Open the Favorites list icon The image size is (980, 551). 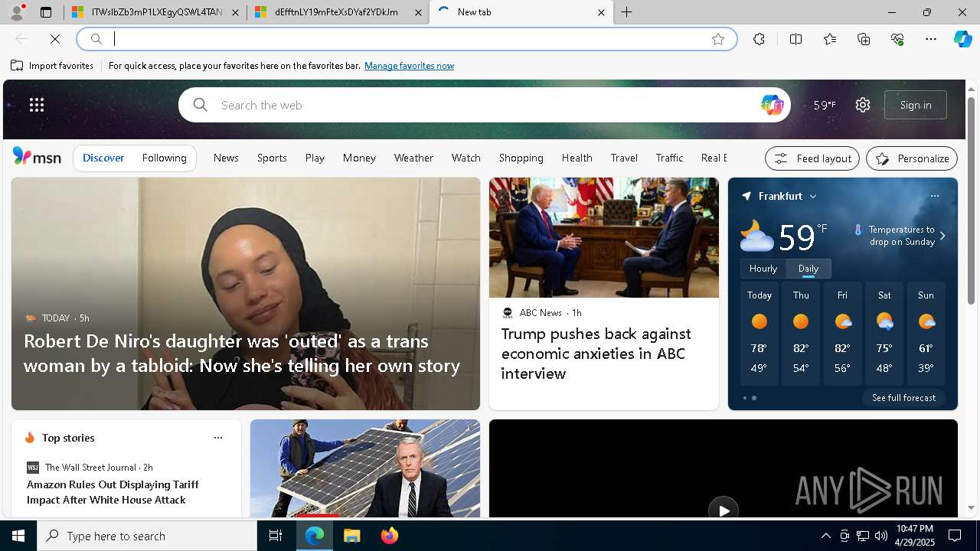830,39
